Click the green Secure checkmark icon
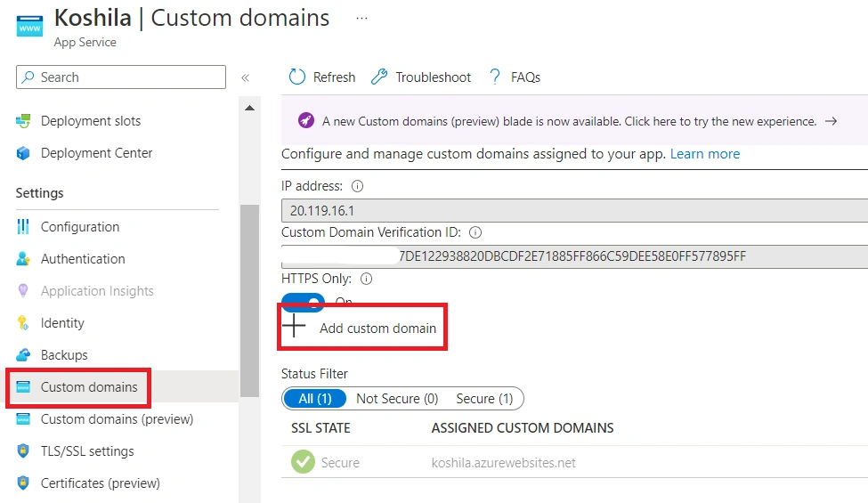Screen dimensions: 868x503 click(303, 462)
